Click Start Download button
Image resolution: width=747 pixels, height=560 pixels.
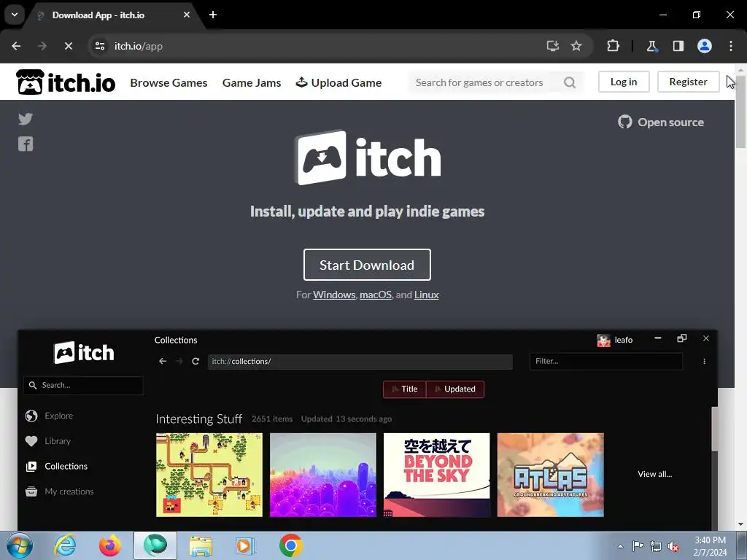click(367, 265)
